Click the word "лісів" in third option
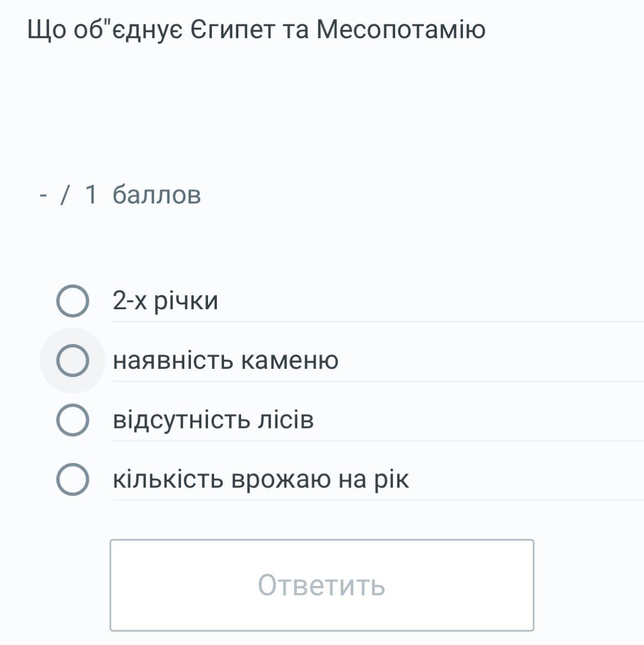 click(285, 420)
